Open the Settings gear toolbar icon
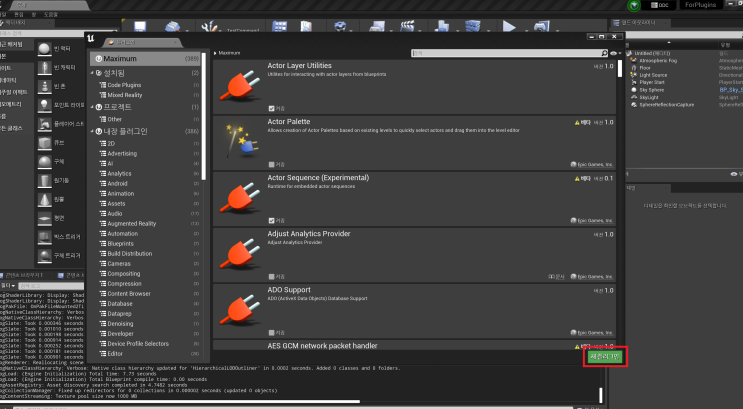The width and height of the screenshot is (743, 409). coord(340,27)
